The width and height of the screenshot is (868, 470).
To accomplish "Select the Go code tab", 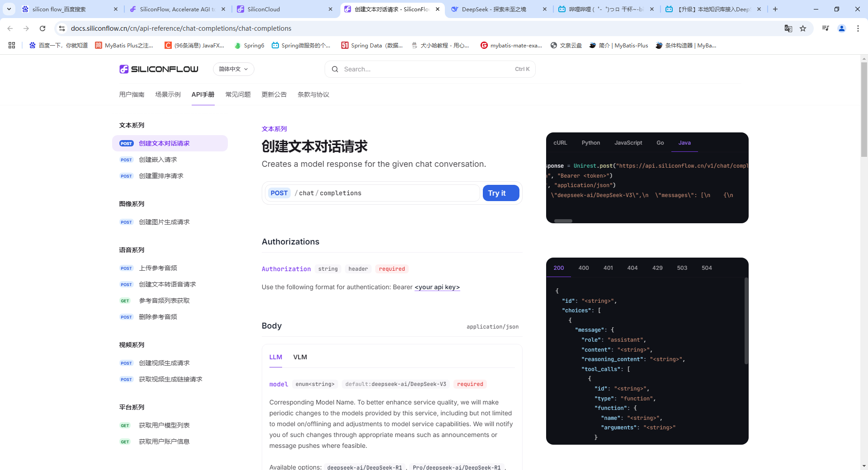I will (660, 143).
